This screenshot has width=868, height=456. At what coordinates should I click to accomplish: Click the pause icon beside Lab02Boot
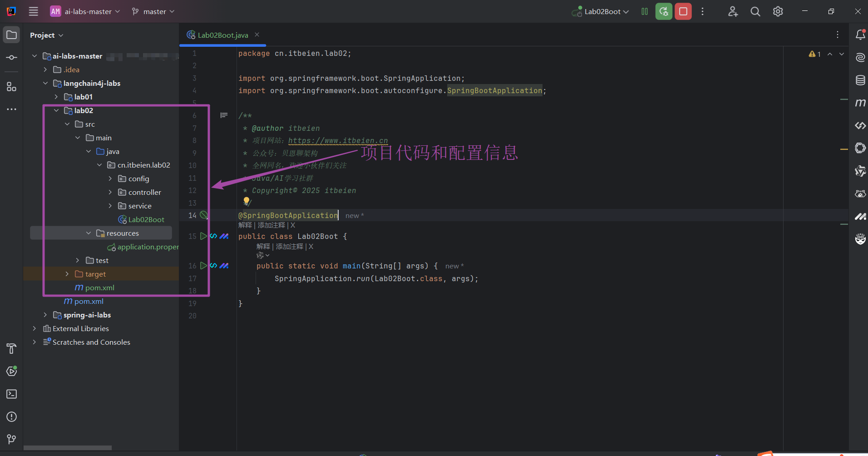(x=645, y=11)
